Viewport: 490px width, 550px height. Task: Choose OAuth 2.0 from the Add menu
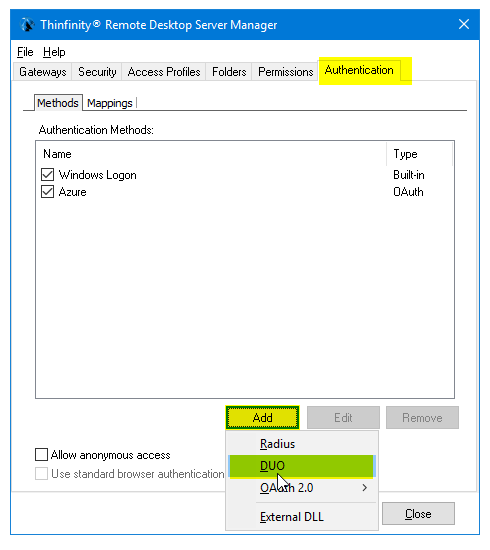coord(302,488)
